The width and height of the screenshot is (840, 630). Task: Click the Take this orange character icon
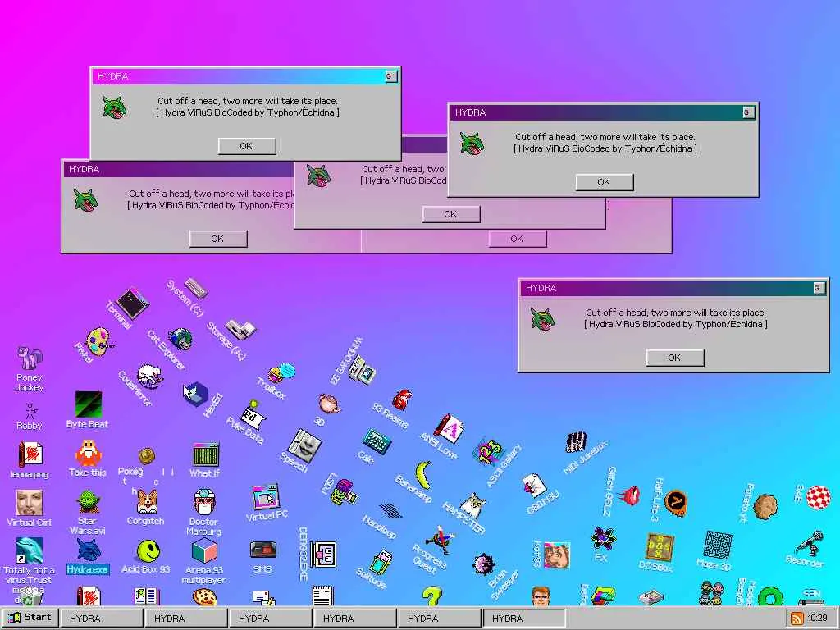88,453
